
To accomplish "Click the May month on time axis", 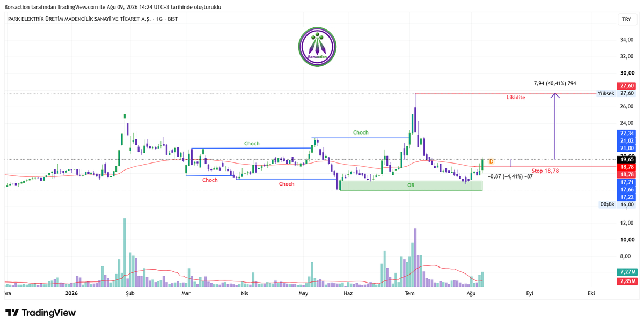I will [303, 293].
